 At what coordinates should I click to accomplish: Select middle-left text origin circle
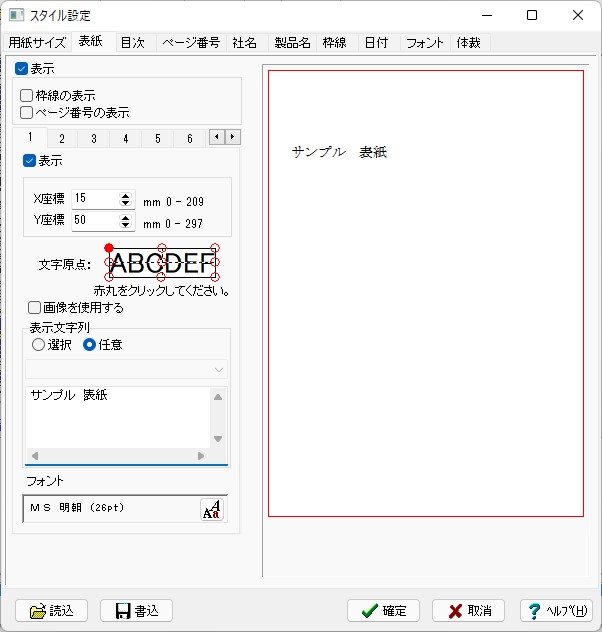point(109,262)
